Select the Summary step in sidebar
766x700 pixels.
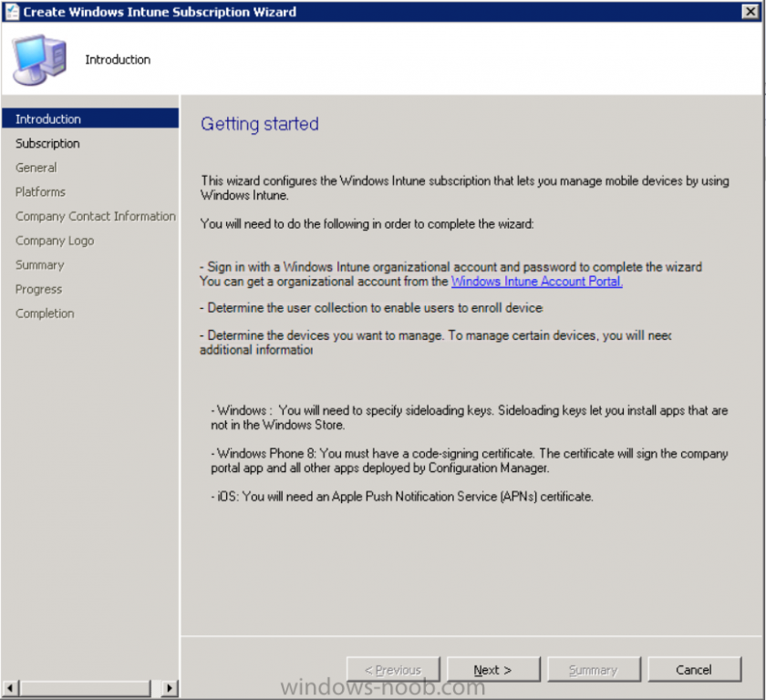(x=39, y=265)
